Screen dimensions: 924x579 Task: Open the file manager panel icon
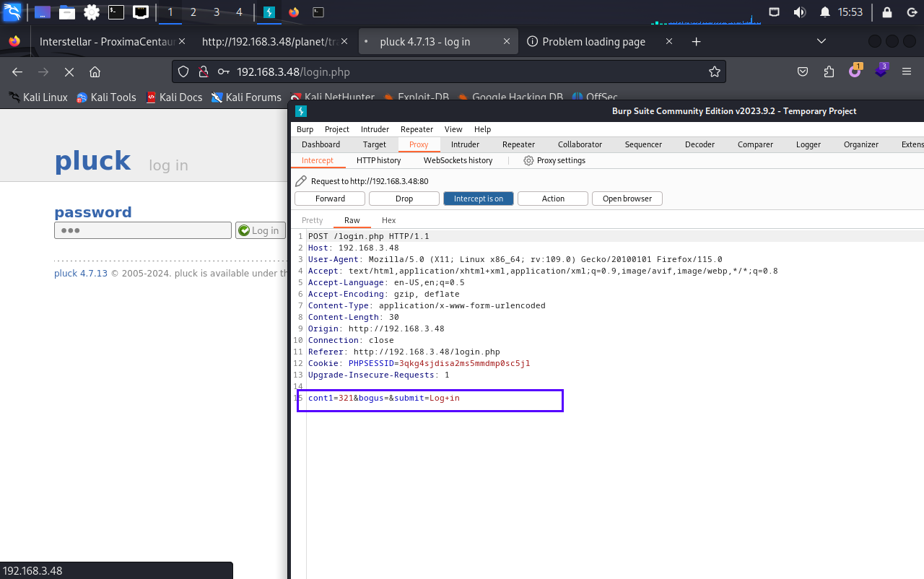click(x=67, y=12)
